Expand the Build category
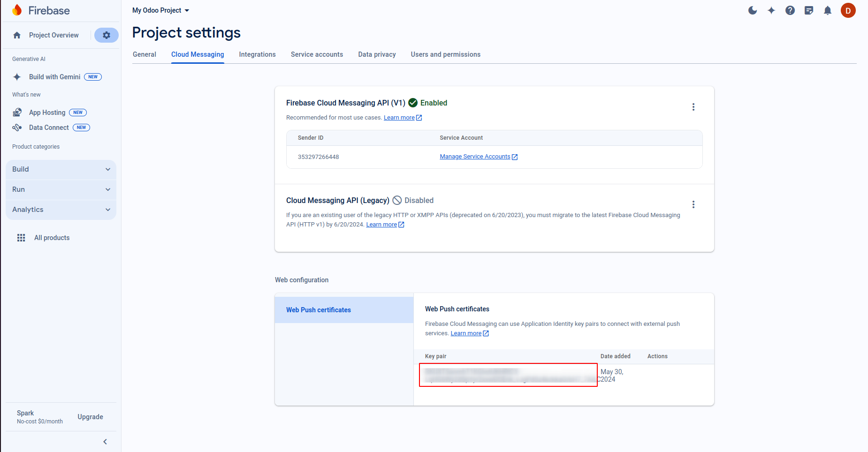 click(x=61, y=169)
